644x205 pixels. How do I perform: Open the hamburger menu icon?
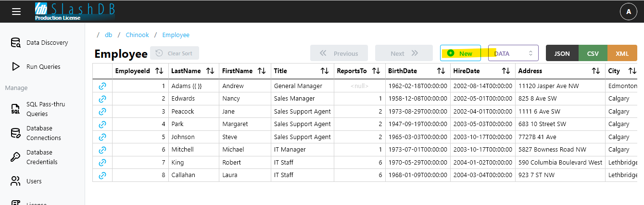pyautogui.click(x=16, y=12)
